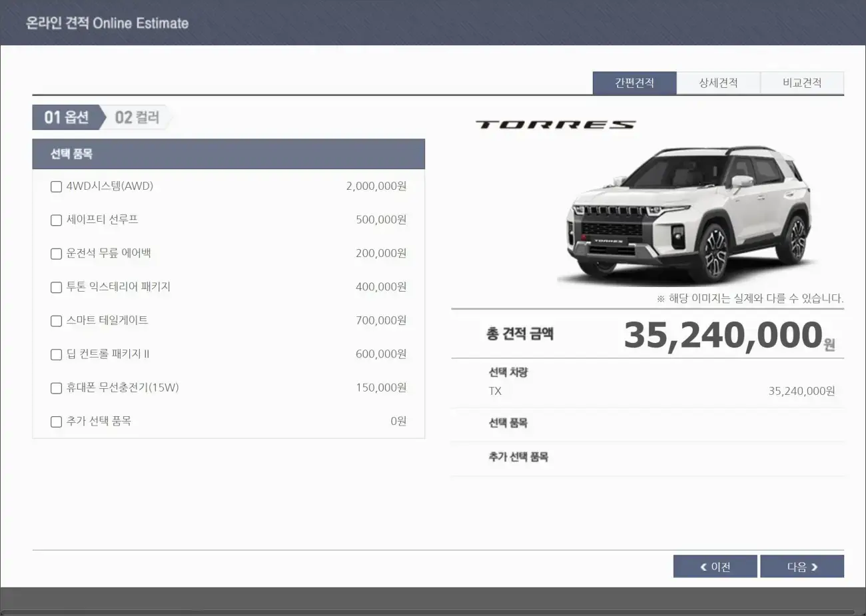
Task: Click the 600,000원 deep control price
Action: point(381,354)
